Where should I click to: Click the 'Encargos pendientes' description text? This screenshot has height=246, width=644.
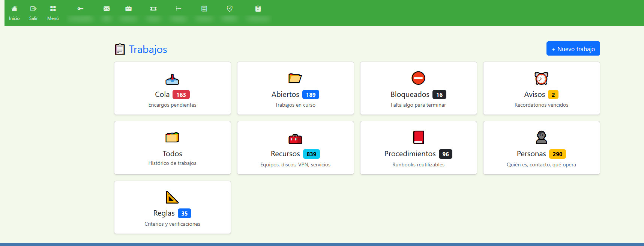coord(173,105)
